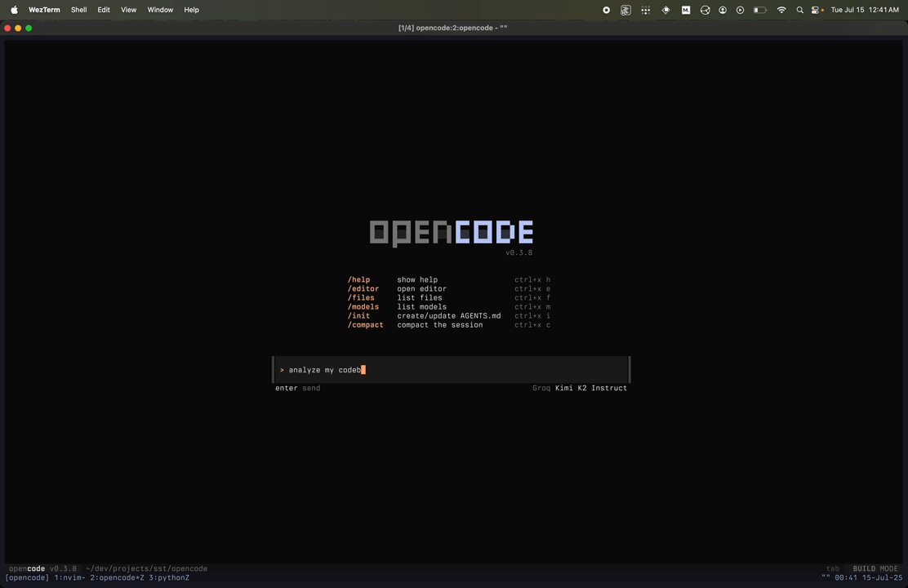Open the Shell menu
908x588 pixels.
click(x=78, y=10)
